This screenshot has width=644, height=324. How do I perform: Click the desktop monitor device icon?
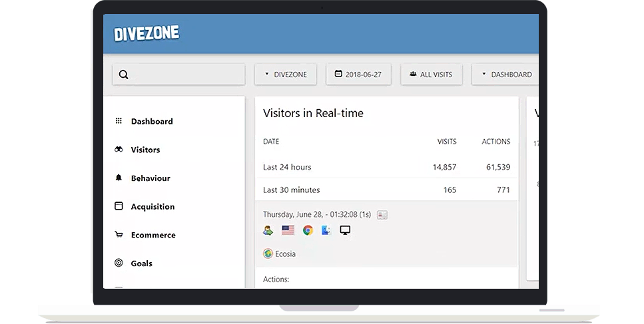point(345,230)
